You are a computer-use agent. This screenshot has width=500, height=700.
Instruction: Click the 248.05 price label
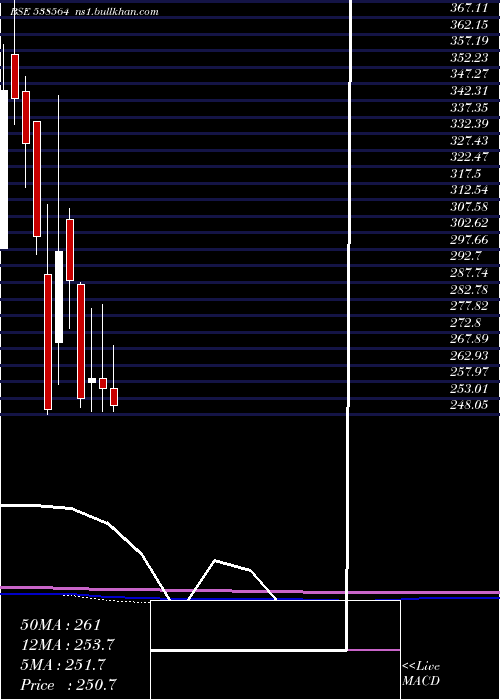[x=469, y=405]
